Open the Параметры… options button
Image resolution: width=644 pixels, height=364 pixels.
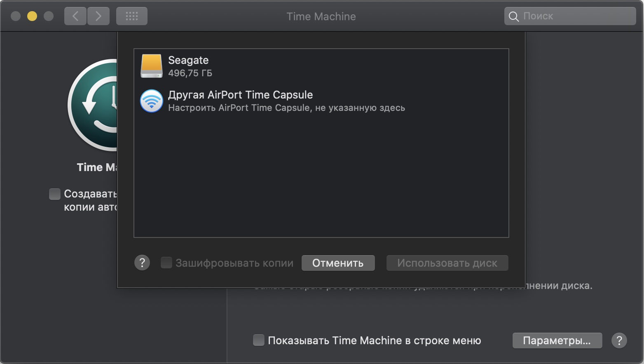(x=557, y=341)
